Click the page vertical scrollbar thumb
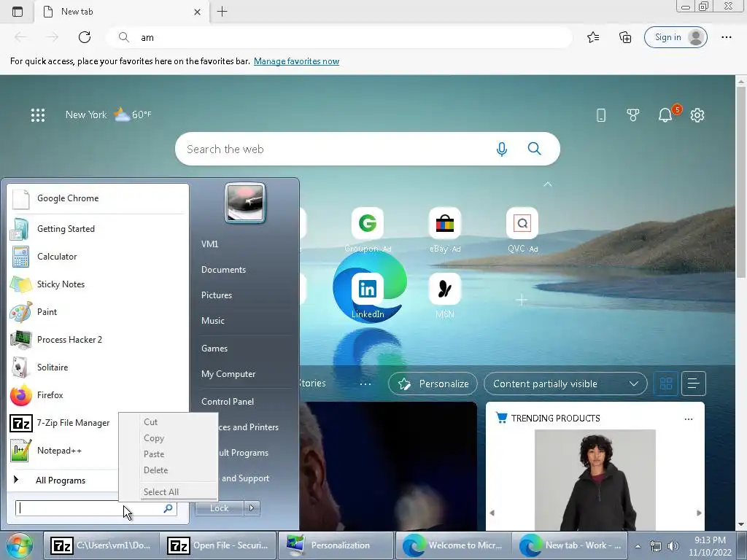The image size is (747, 560). tap(741, 182)
